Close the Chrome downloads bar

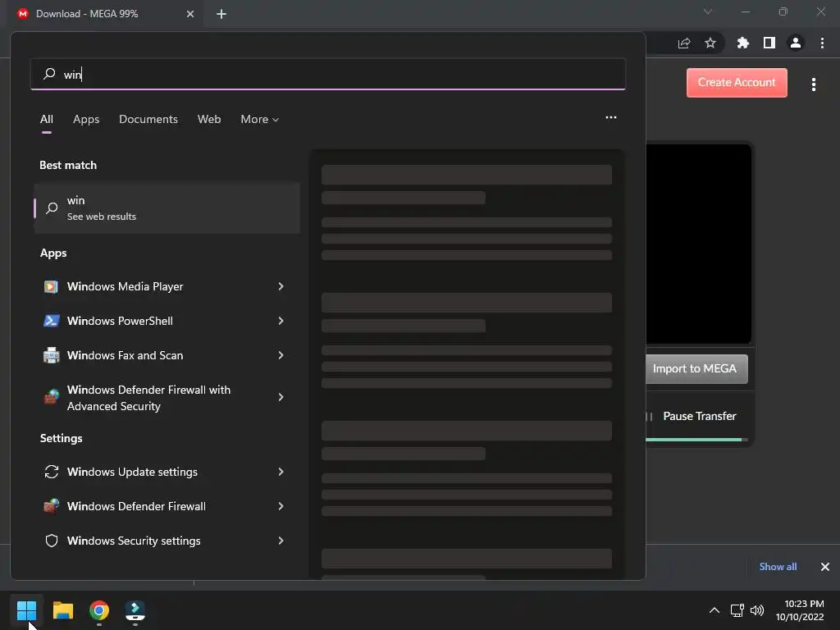coord(825,567)
